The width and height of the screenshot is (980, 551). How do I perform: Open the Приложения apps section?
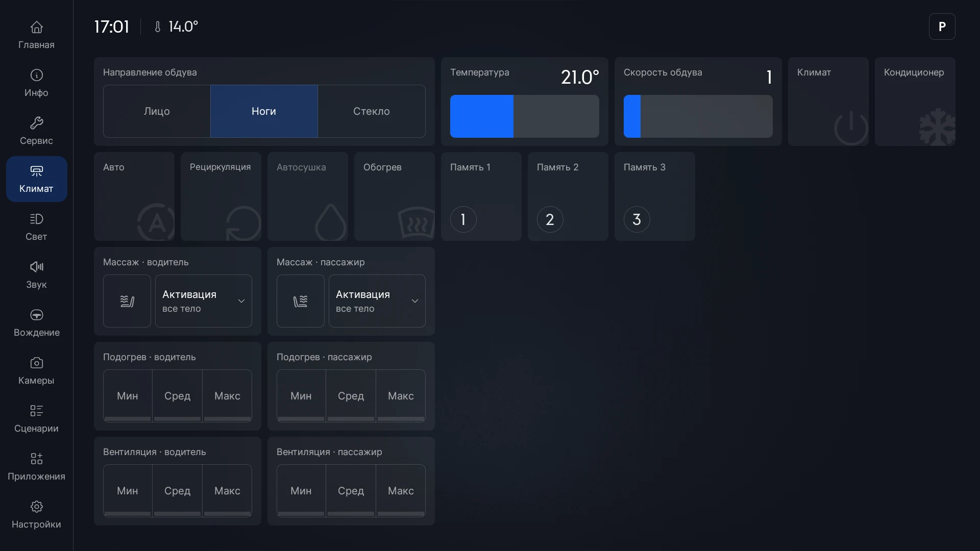click(x=36, y=467)
